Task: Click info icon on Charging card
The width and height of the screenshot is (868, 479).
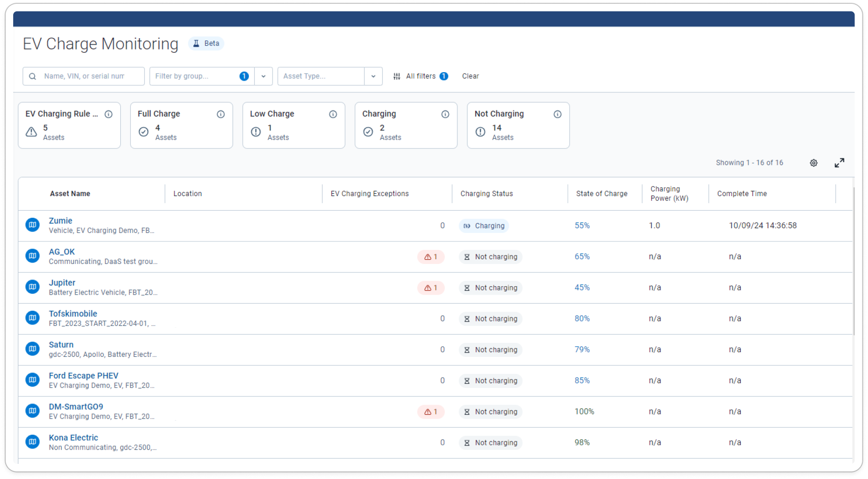Action: tap(445, 114)
